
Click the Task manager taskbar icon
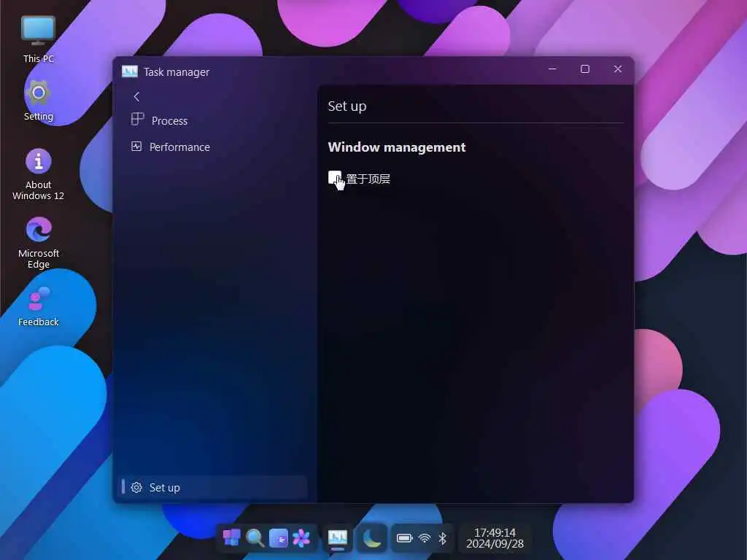tap(337, 538)
